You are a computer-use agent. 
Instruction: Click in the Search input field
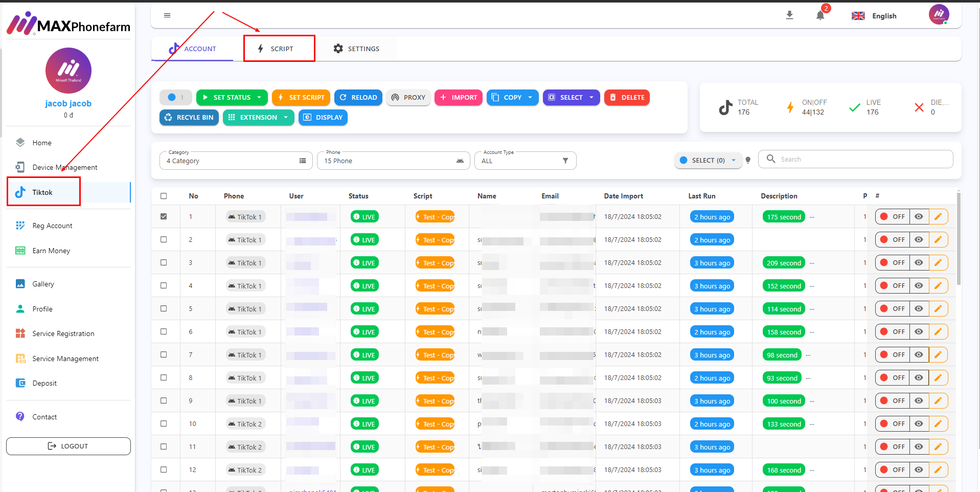click(x=856, y=159)
